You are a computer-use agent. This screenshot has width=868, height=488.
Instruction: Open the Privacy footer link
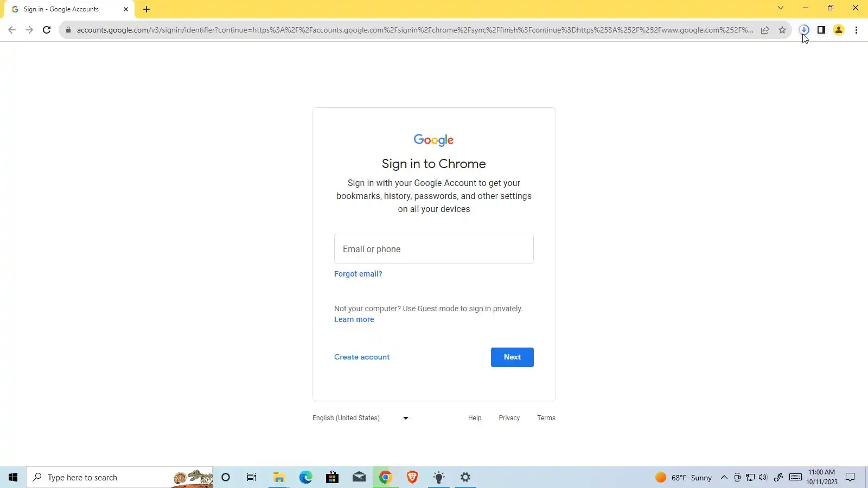509,418
